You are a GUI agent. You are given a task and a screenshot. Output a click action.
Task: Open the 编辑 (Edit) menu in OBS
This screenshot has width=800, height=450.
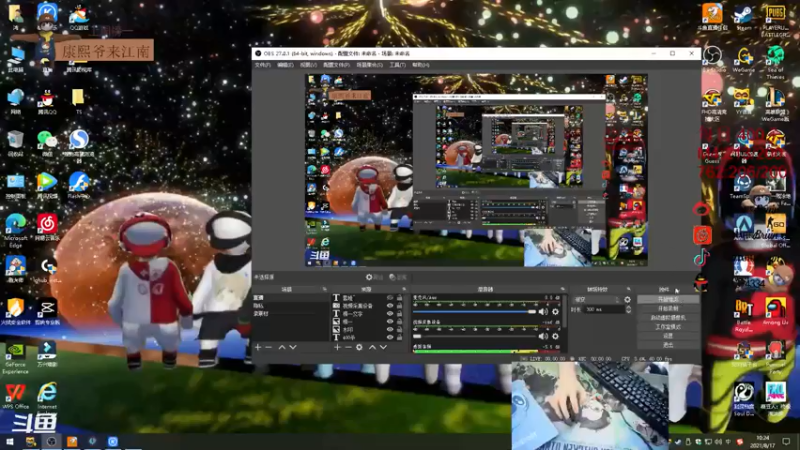(285, 65)
